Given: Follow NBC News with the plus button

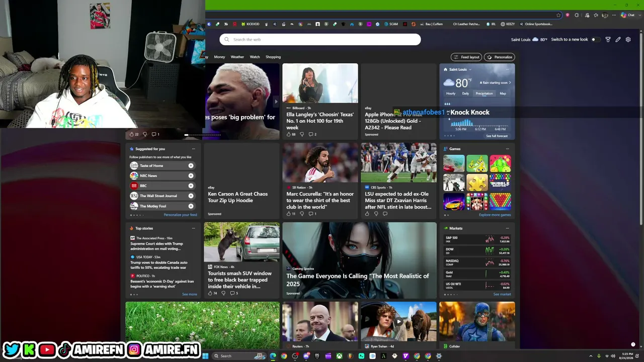Looking at the screenshot, I should point(191,175).
